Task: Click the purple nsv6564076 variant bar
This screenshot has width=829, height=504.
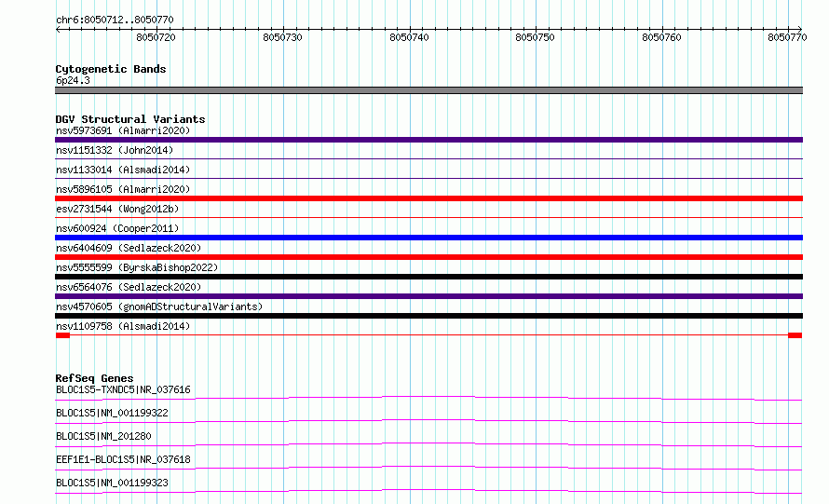Action: tap(428, 296)
